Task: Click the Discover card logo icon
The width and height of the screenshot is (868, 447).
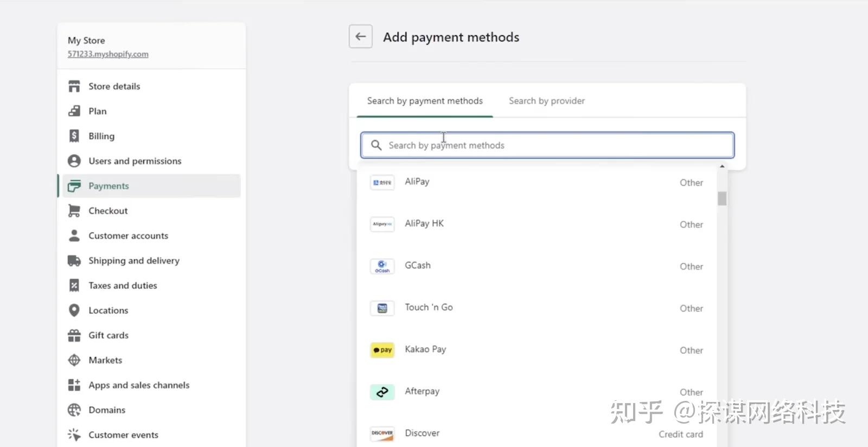Action: 382,433
